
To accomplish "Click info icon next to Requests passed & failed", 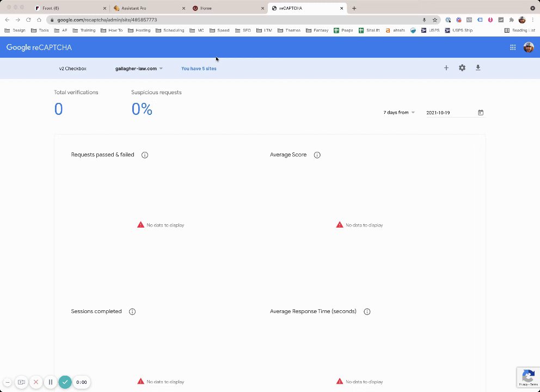I will 145,155.
